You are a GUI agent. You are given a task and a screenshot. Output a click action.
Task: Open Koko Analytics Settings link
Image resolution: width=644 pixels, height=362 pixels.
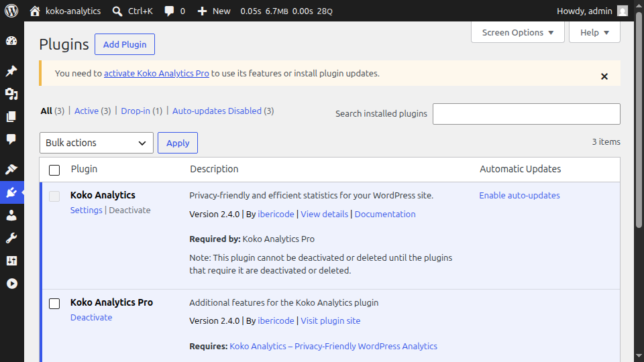(87, 210)
